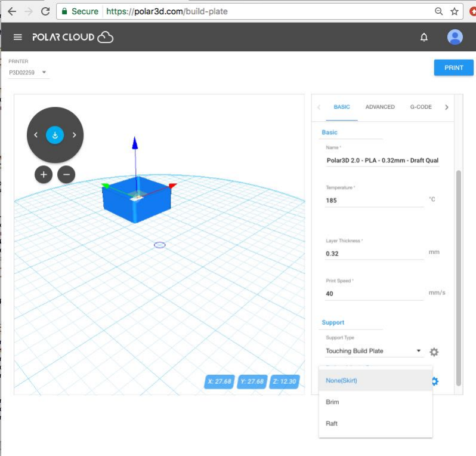Expand the Support Type dropdown
The image size is (476, 456).
[373, 351]
